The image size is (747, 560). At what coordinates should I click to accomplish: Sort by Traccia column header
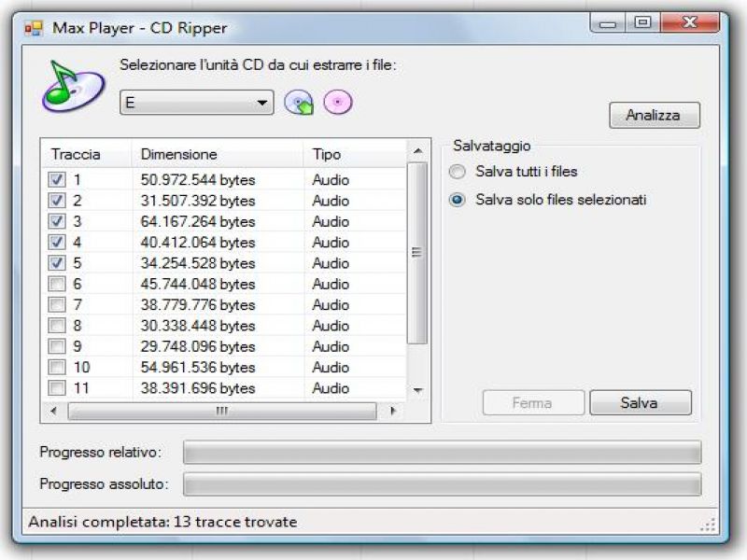tap(87, 154)
